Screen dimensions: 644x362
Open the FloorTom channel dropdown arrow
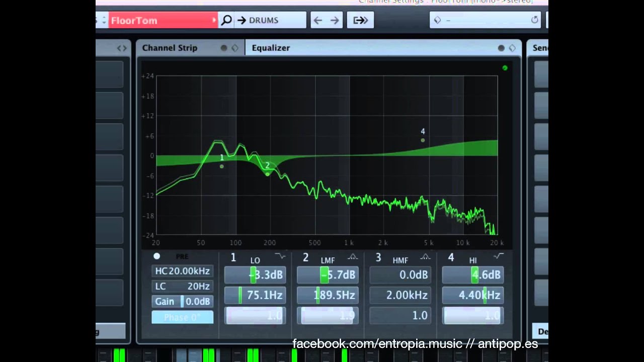point(214,20)
